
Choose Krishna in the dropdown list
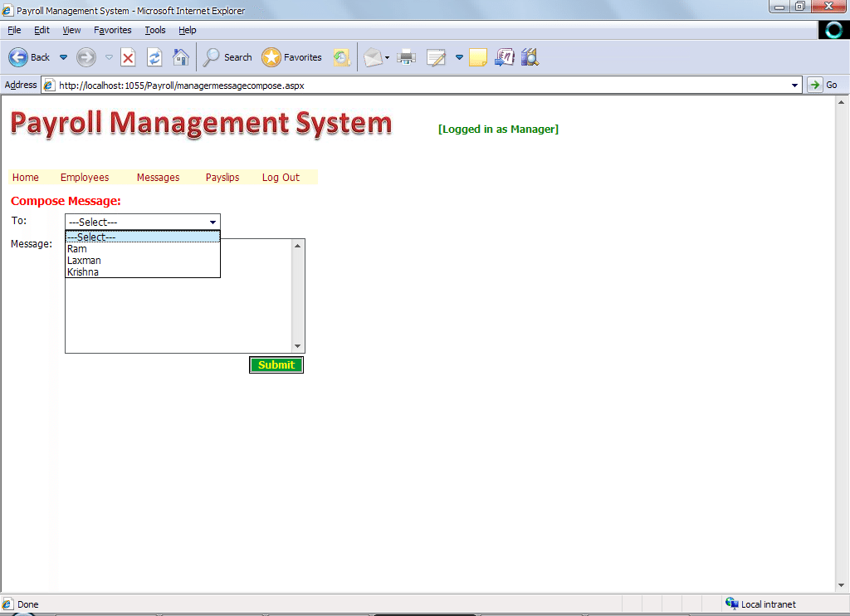pyautogui.click(x=83, y=272)
